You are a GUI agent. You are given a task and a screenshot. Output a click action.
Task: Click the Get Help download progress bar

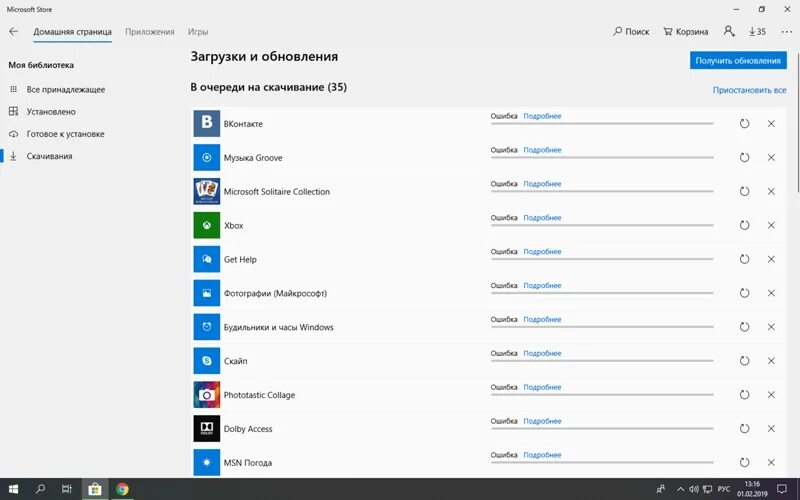click(x=602, y=259)
